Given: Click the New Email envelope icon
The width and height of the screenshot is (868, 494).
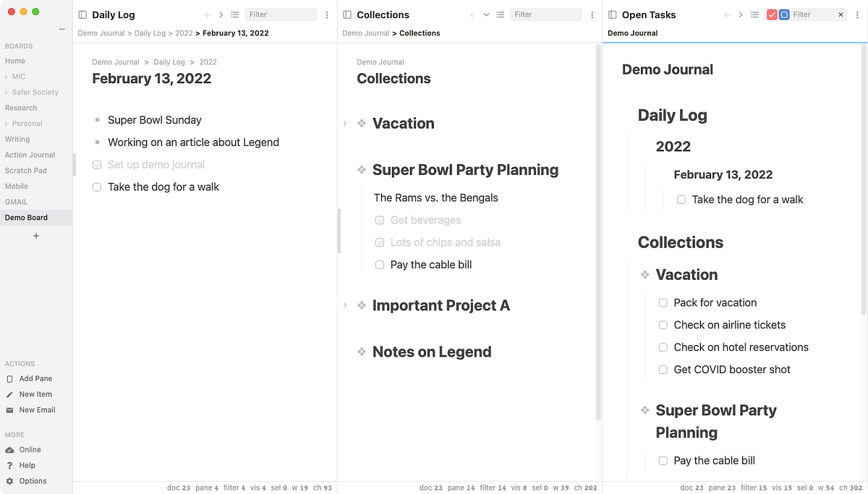Looking at the screenshot, I should click(x=9, y=410).
